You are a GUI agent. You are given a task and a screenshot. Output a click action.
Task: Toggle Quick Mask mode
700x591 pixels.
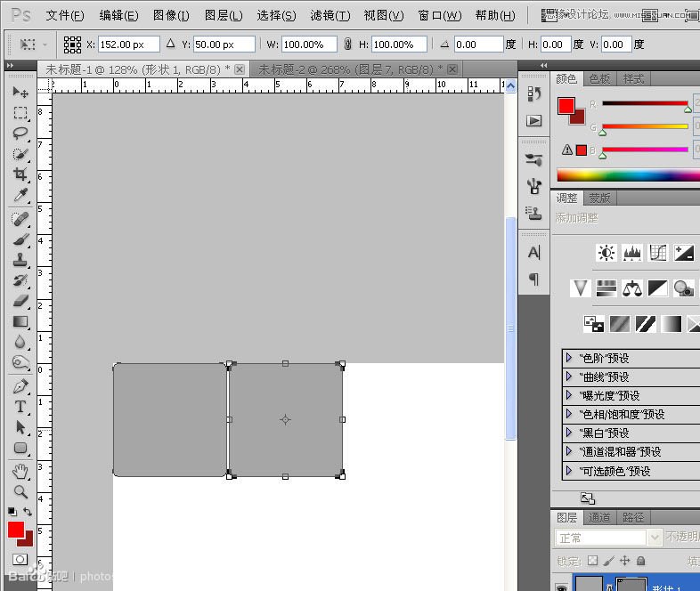20,559
